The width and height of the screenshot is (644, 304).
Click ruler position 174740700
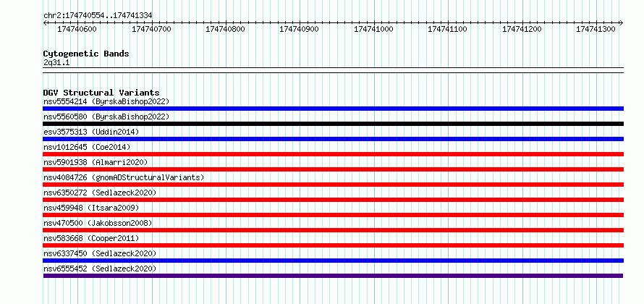pos(151,29)
